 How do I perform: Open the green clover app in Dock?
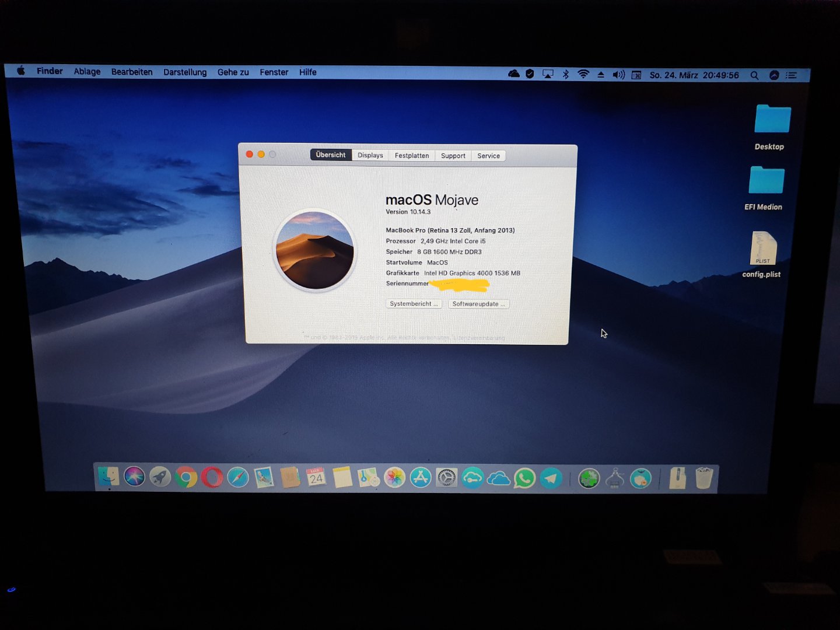point(589,479)
